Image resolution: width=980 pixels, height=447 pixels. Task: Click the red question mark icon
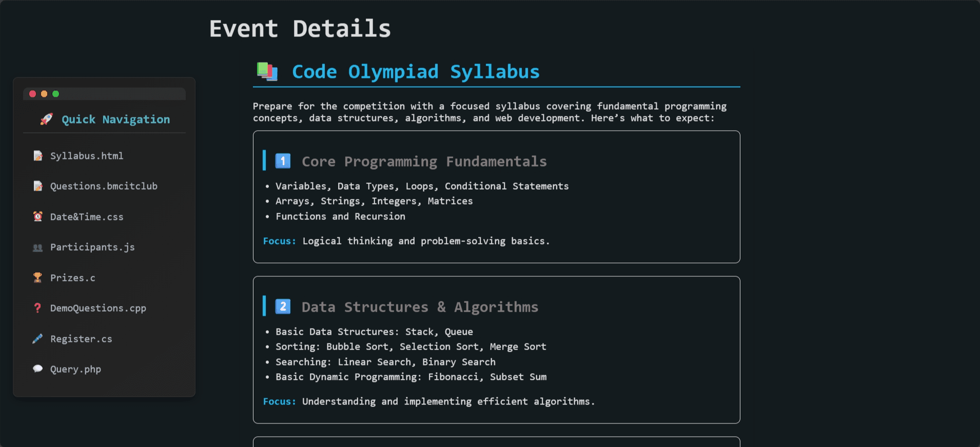click(37, 308)
